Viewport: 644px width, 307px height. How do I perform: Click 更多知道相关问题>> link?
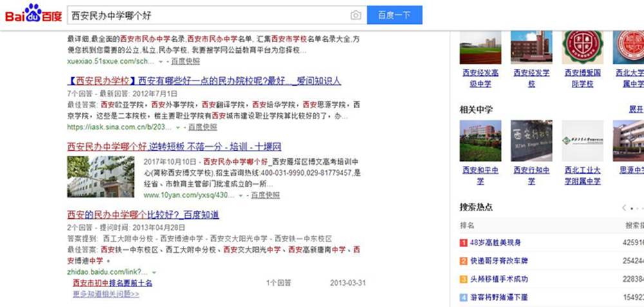tap(106, 294)
